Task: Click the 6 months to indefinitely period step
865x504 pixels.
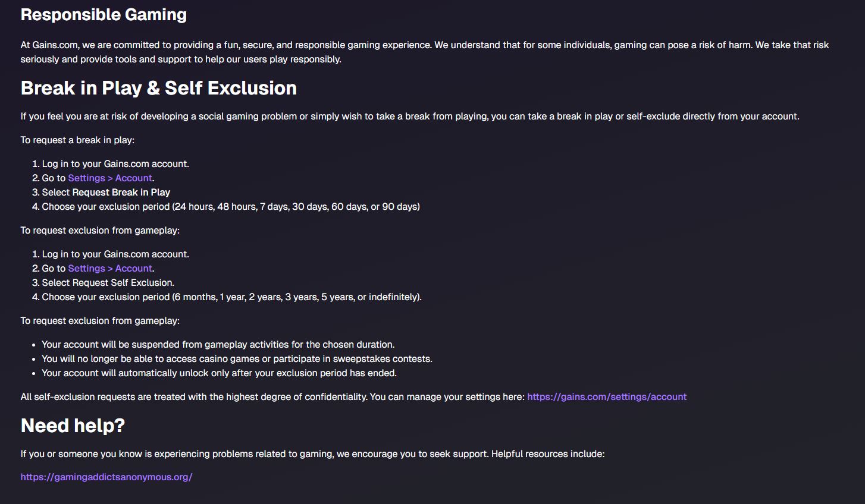Action: [x=231, y=297]
